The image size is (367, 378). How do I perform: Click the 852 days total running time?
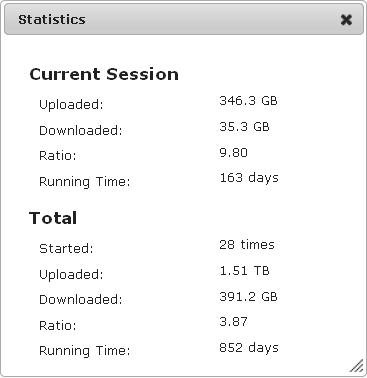[249, 348]
